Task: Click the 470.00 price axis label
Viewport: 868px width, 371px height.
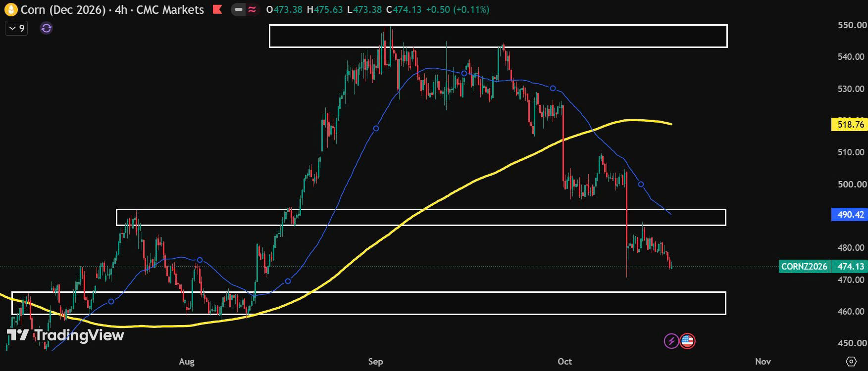Action: click(852, 280)
